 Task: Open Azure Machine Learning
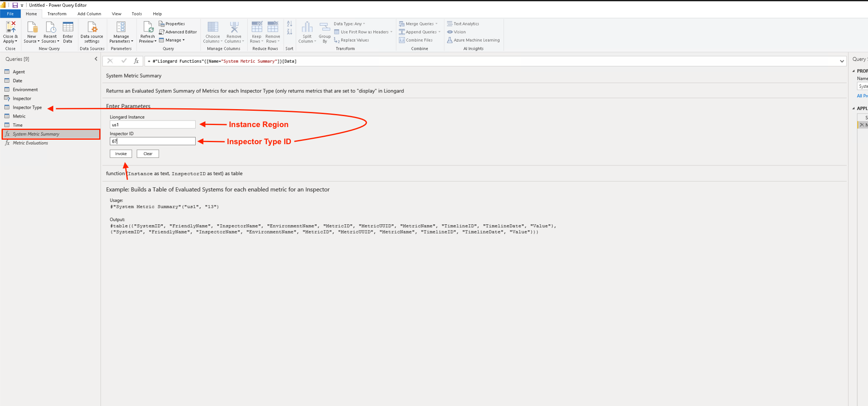tap(473, 40)
